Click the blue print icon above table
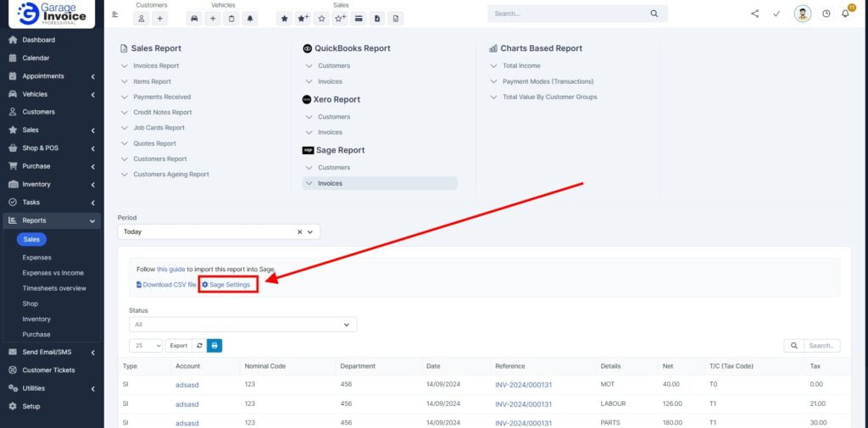 [x=214, y=346]
